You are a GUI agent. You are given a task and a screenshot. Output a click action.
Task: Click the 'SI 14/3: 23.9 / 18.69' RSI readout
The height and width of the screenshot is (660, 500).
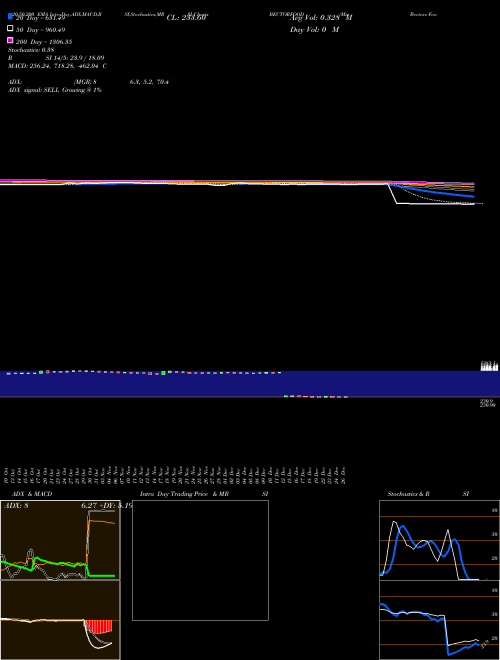point(75,58)
